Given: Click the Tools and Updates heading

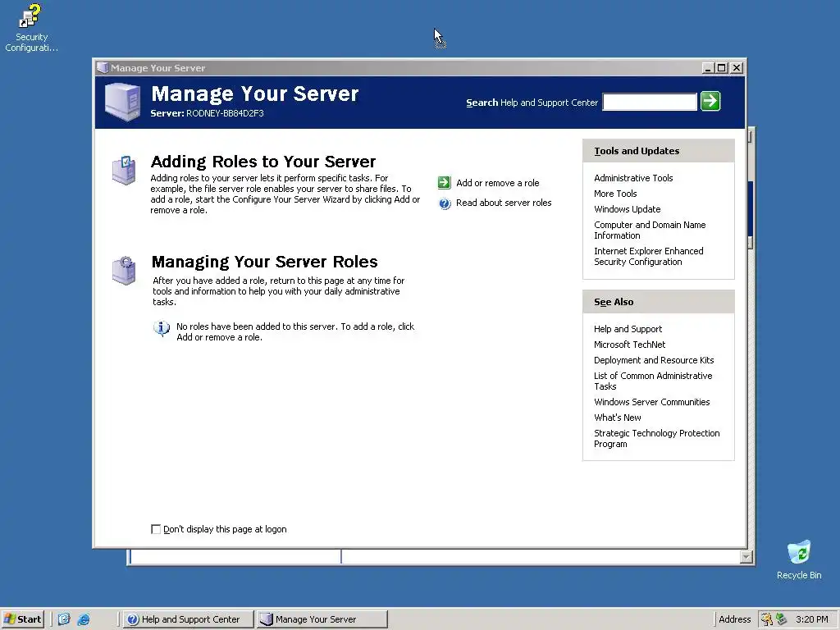Looking at the screenshot, I should coord(637,151).
